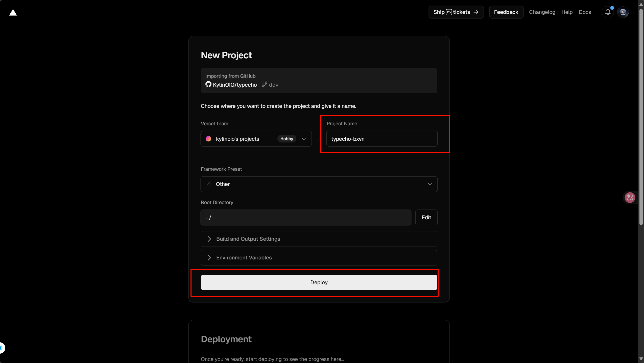
Task: Click the Other framework triangle icon
Action: [209, 184]
